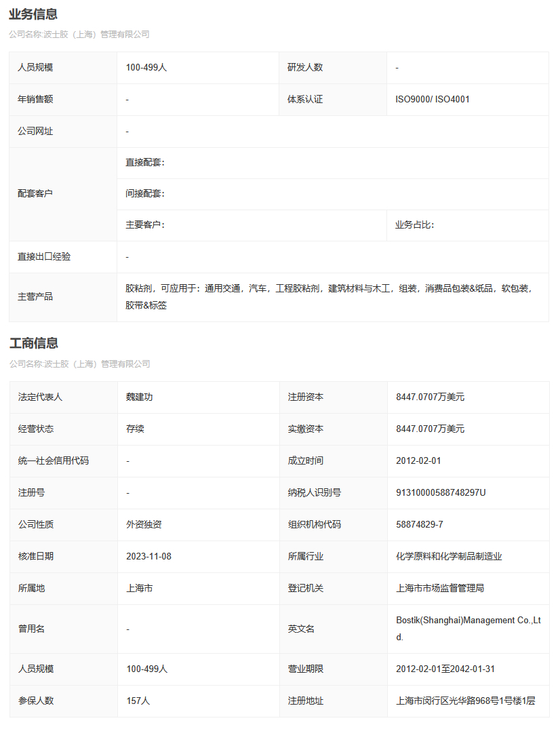Click the '公司网址' label cell
The width and height of the screenshot is (560, 746).
tap(63, 132)
